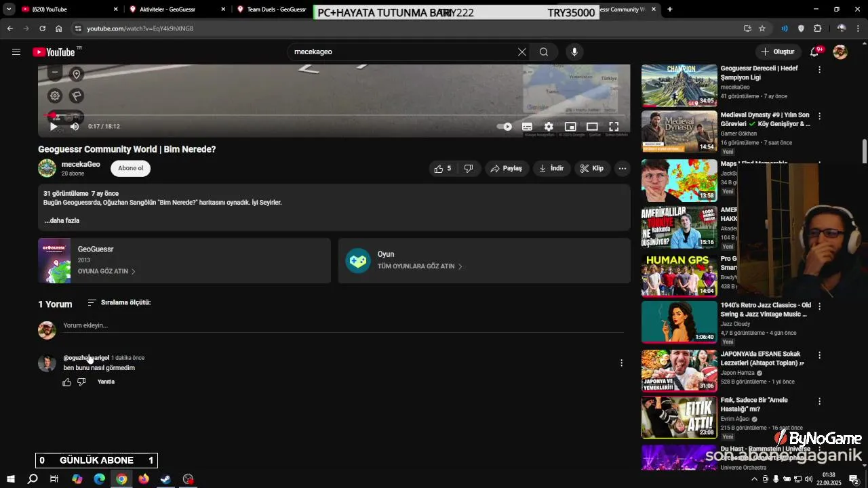868x488 pixels.
Task: Open the Oluştur create button
Action: tap(777, 52)
